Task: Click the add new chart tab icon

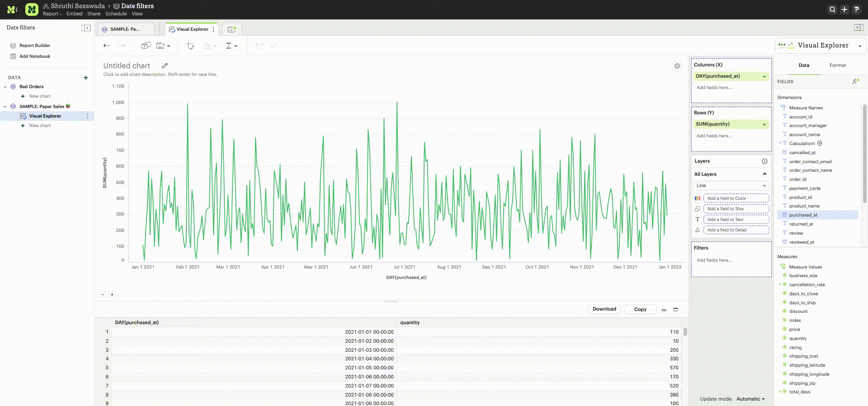Action: (x=232, y=29)
